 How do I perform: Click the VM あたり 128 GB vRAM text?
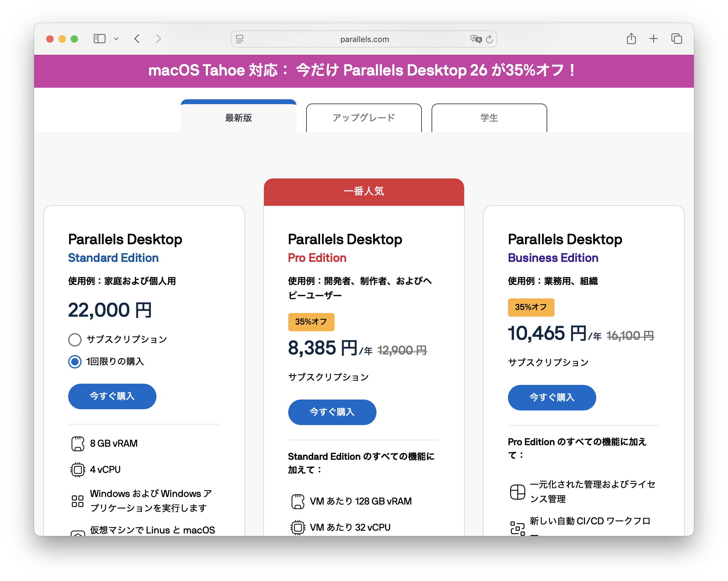(x=361, y=501)
